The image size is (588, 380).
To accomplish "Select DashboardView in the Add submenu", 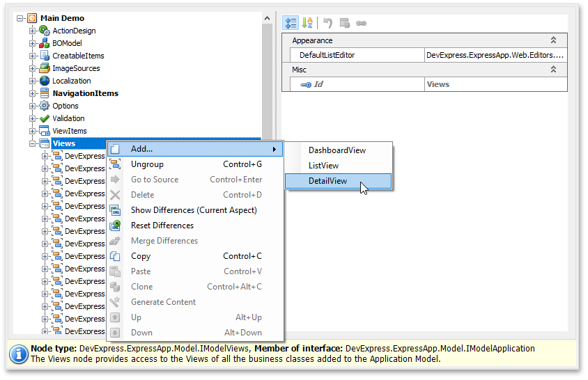I will click(x=336, y=150).
